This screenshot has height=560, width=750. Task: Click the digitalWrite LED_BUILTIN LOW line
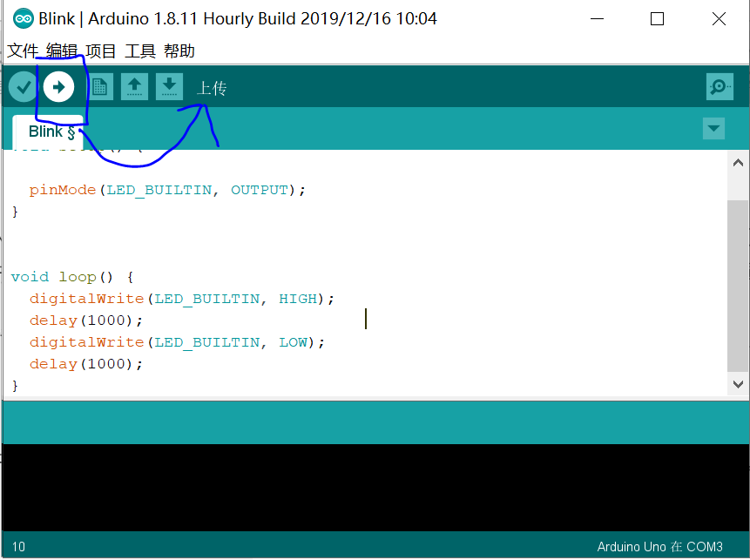[x=177, y=343]
